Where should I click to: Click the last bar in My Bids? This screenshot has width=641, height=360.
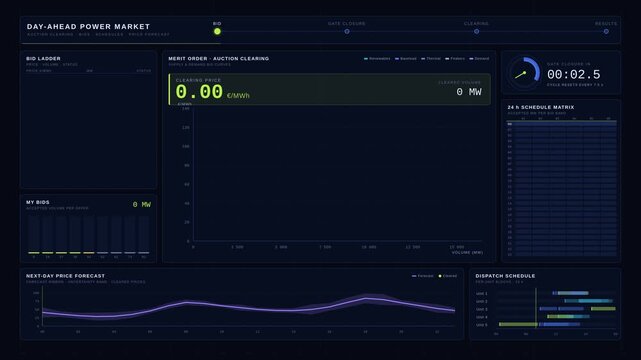[x=143, y=235]
